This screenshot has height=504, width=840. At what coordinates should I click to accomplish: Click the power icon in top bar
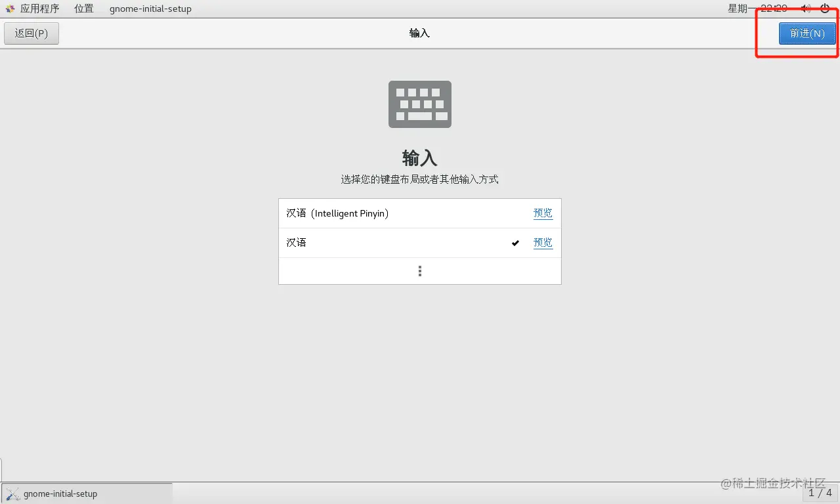(x=825, y=9)
